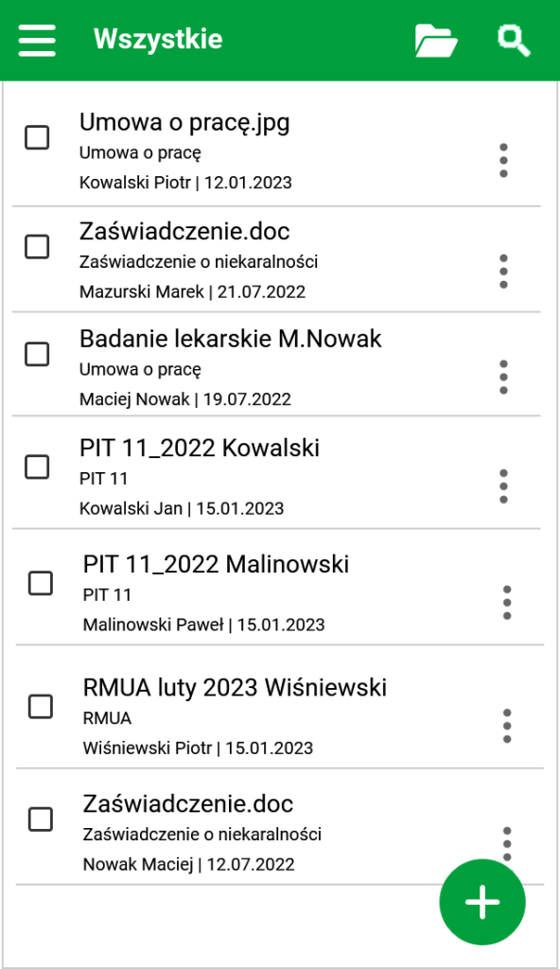Check the checkbox for Umowa o pracę.jpg
This screenshot has height=969, width=560.
pos(38,138)
